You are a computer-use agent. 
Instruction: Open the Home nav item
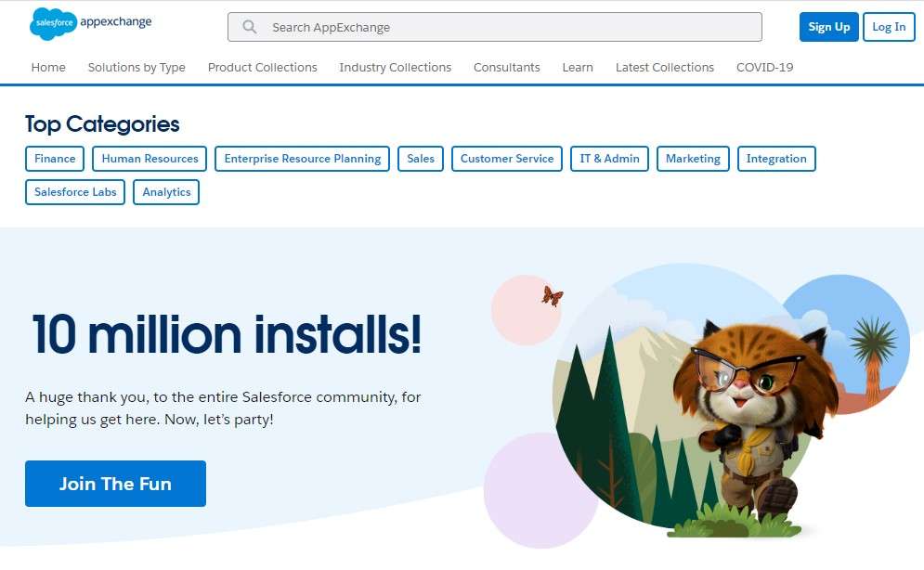point(48,67)
